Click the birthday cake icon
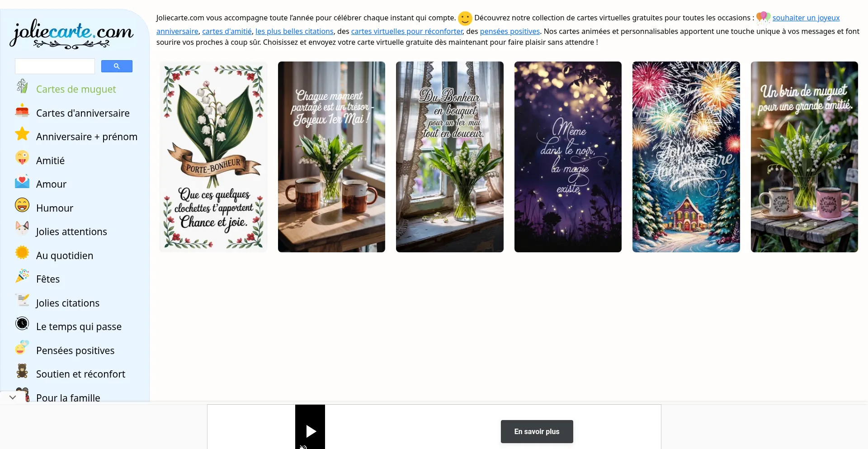This screenshot has height=449, width=868. 22,110
